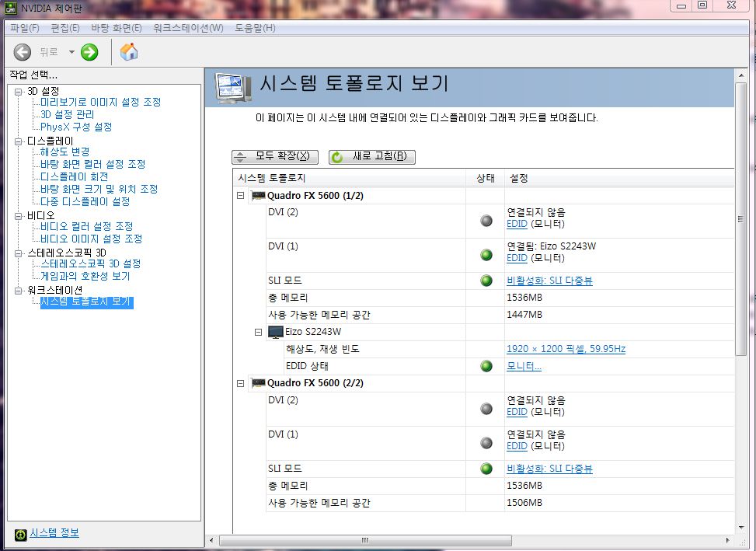The height and width of the screenshot is (551, 756).
Task: Select 비디오 컬러 설정 조정
Action: click(x=87, y=227)
